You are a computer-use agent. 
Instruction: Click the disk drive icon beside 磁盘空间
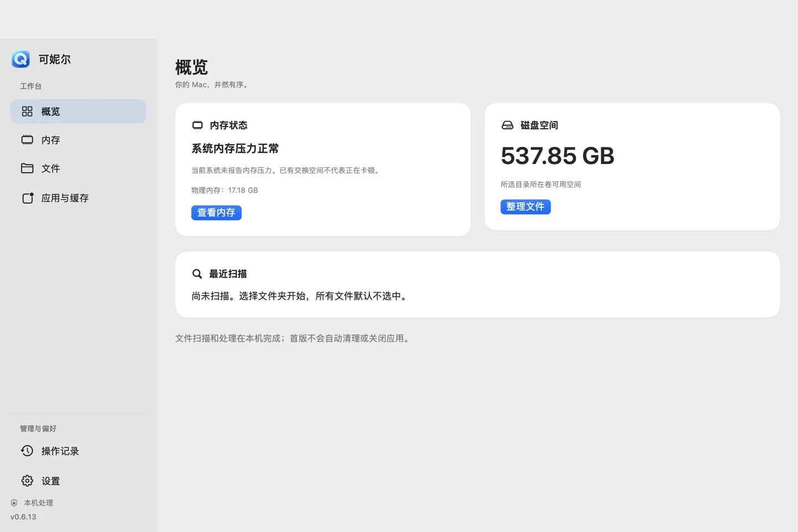pos(507,125)
